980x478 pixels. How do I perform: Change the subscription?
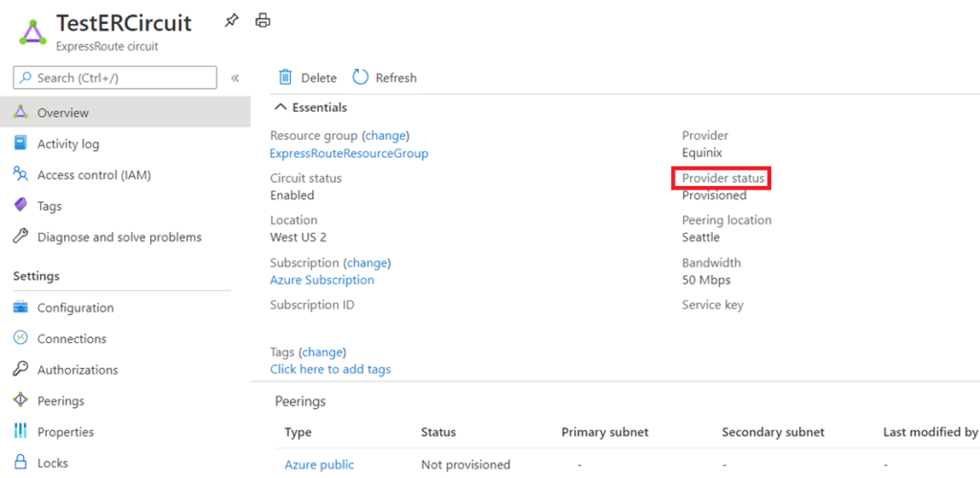pyautogui.click(x=367, y=262)
